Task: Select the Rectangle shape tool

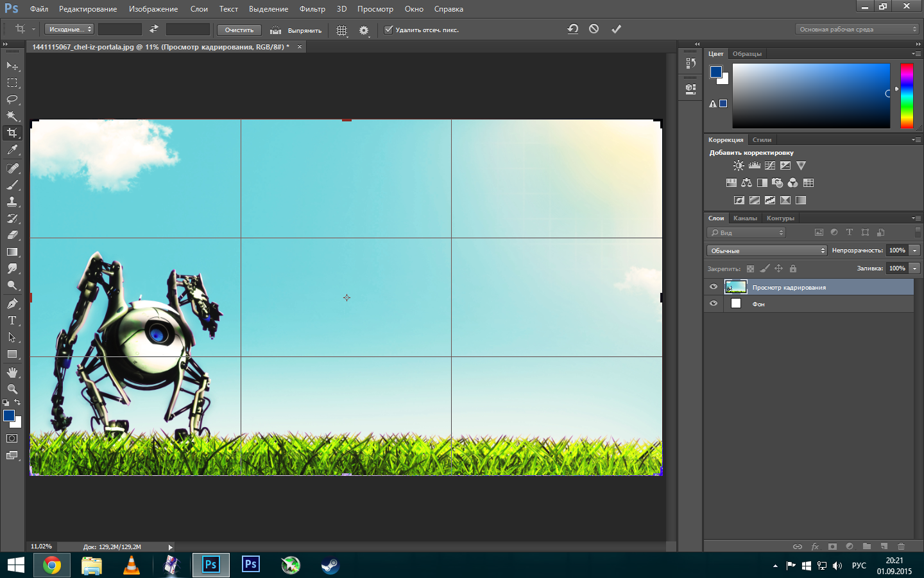Action: 12,354
